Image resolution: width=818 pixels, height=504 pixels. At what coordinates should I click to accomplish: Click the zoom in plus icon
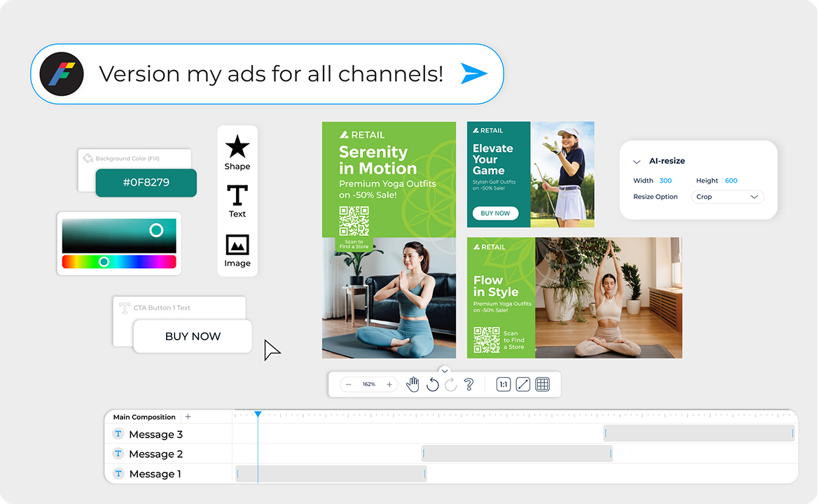pos(389,384)
